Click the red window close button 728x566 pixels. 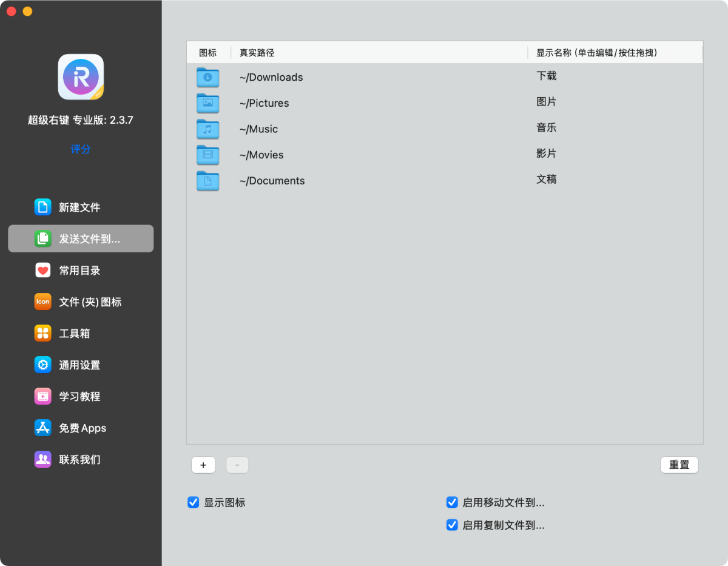coord(12,12)
